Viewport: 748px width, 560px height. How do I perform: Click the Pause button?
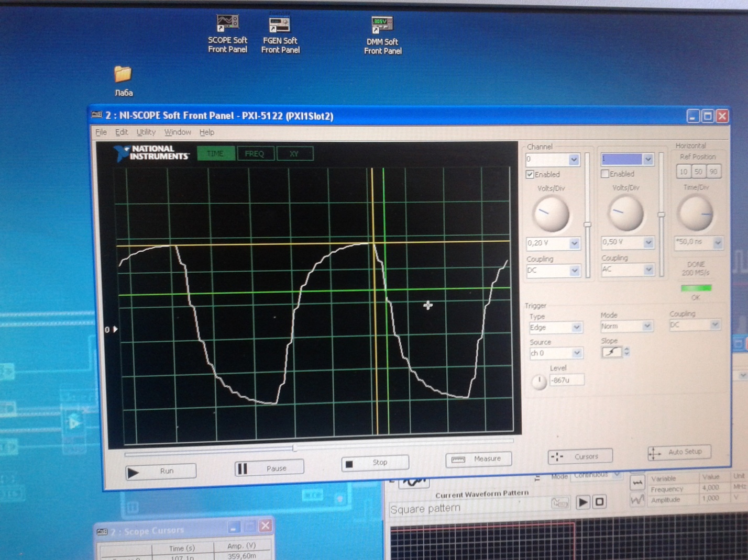(x=269, y=468)
